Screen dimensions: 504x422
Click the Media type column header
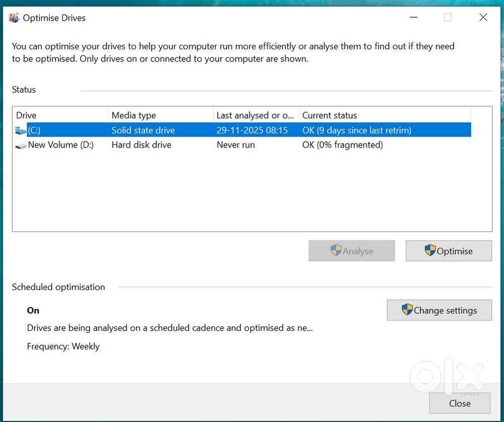coord(160,115)
